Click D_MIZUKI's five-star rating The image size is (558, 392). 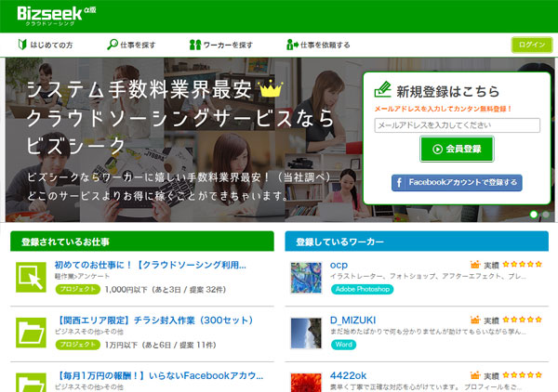[522, 320]
